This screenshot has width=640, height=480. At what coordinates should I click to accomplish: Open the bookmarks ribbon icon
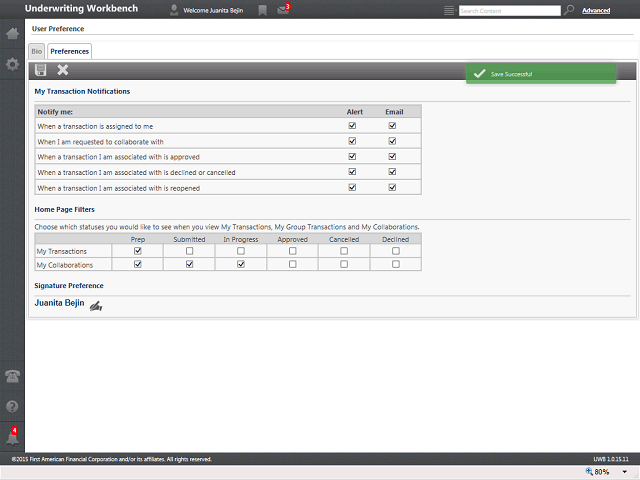(262, 10)
